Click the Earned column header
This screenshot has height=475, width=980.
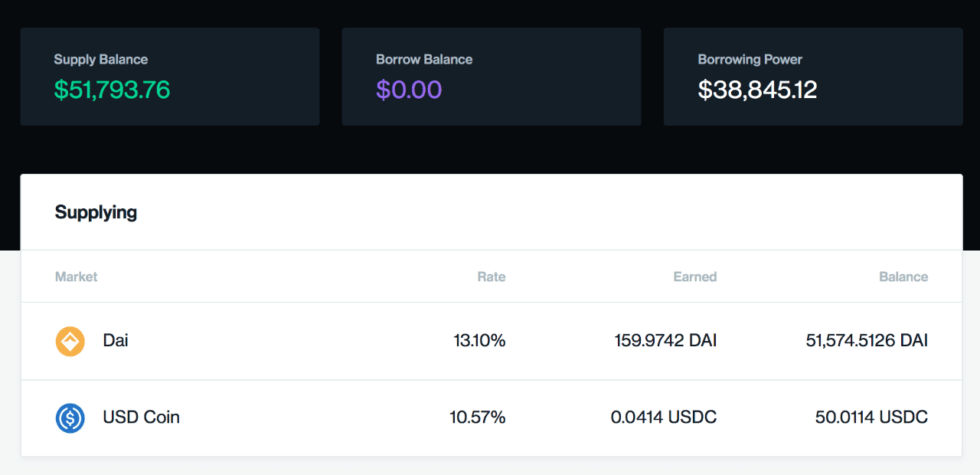pyautogui.click(x=694, y=277)
